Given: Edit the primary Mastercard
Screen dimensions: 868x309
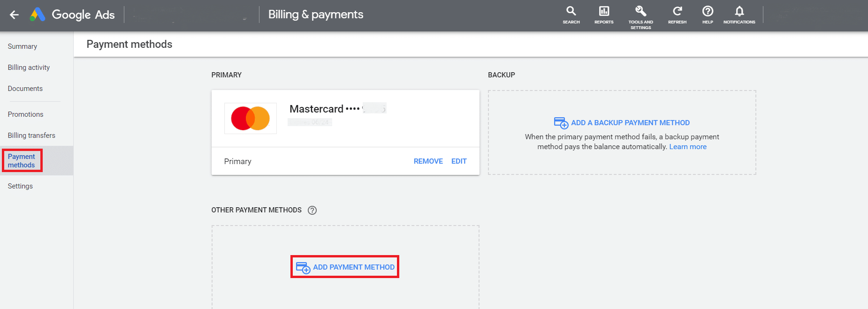Looking at the screenshot, I should pos(459,161).
